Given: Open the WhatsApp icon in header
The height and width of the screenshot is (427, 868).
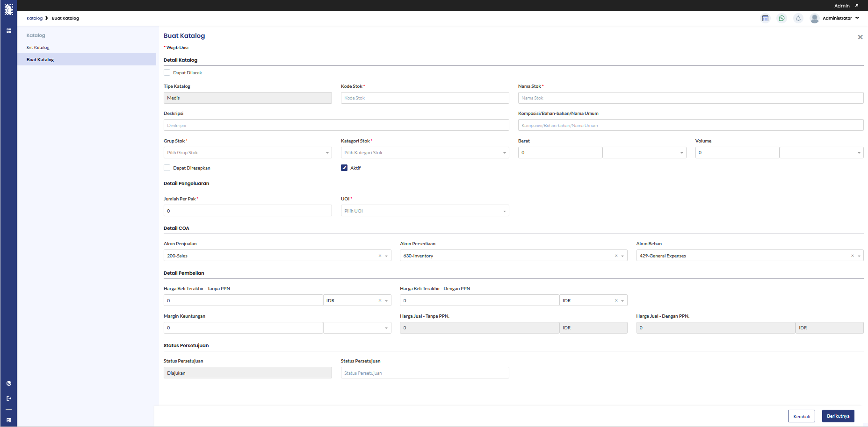Looking at the screenshot, I should tap(781, 18).
